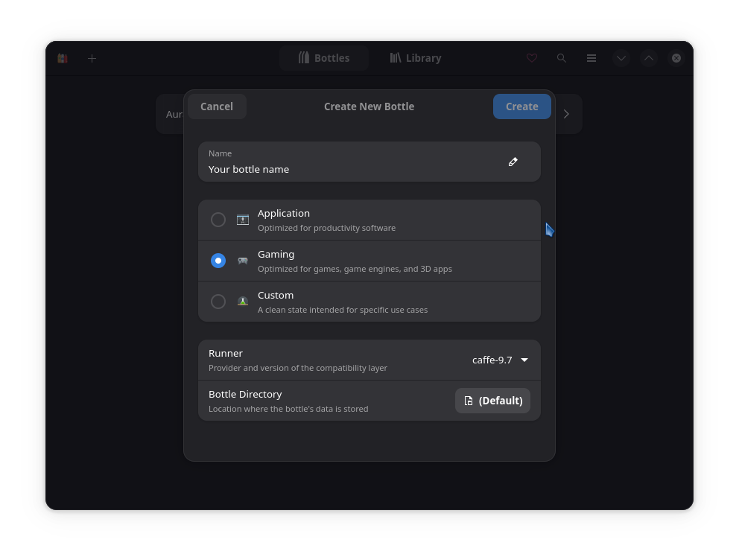Click the pencil edit icon in Name field

coord(513,162)
